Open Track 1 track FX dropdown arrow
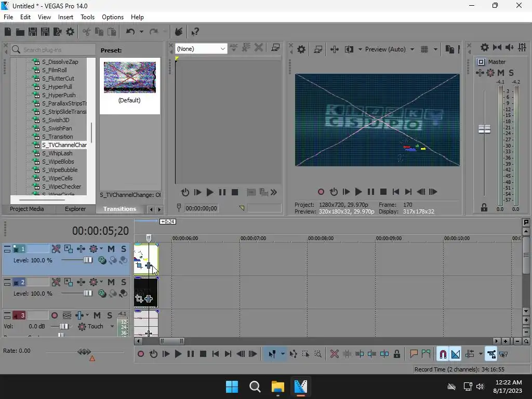The height and width of the screenshot is (399, 532). click(x=101, y=249)
